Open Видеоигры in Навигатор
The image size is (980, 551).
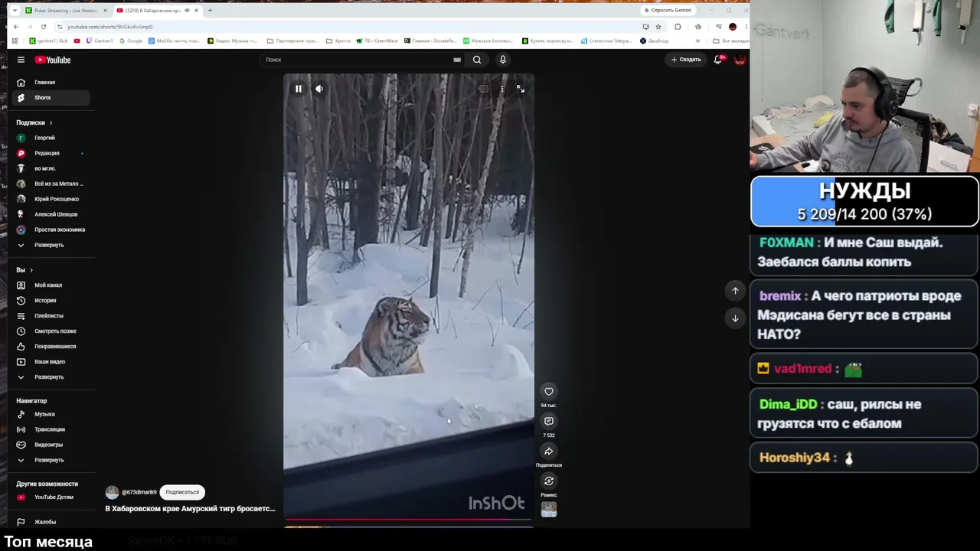click(51, 445)
